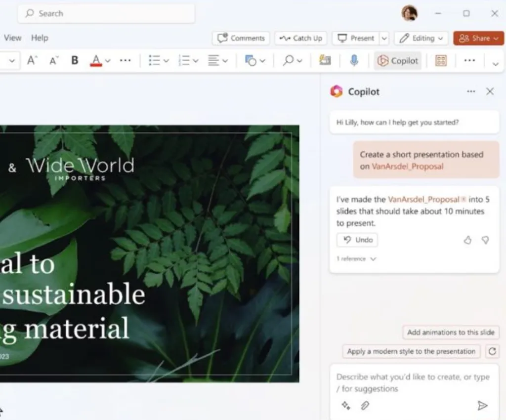This screenshot has height=420, width=506.
Task: Click the Copilot button in the ribbon
Action: tap(398, 61)
